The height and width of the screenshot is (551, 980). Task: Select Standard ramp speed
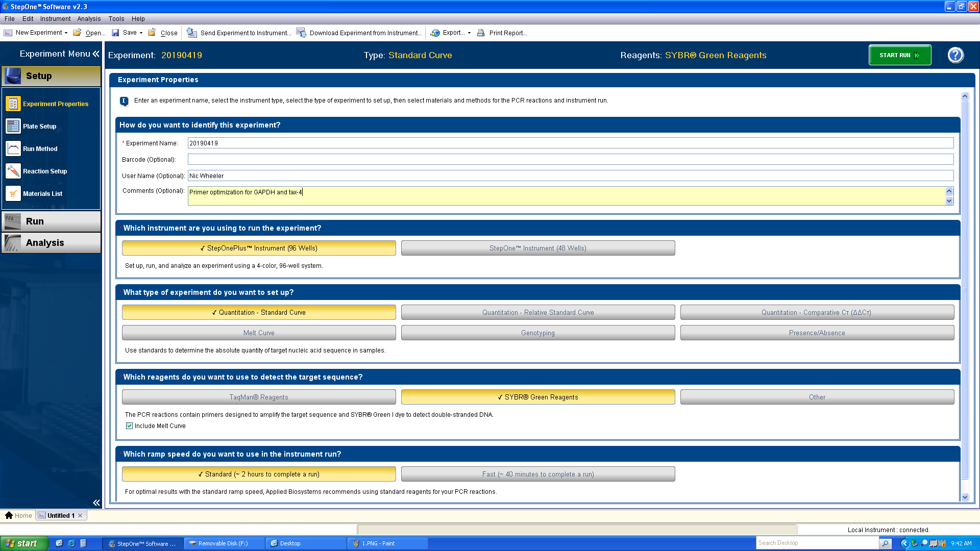(259, 474)
